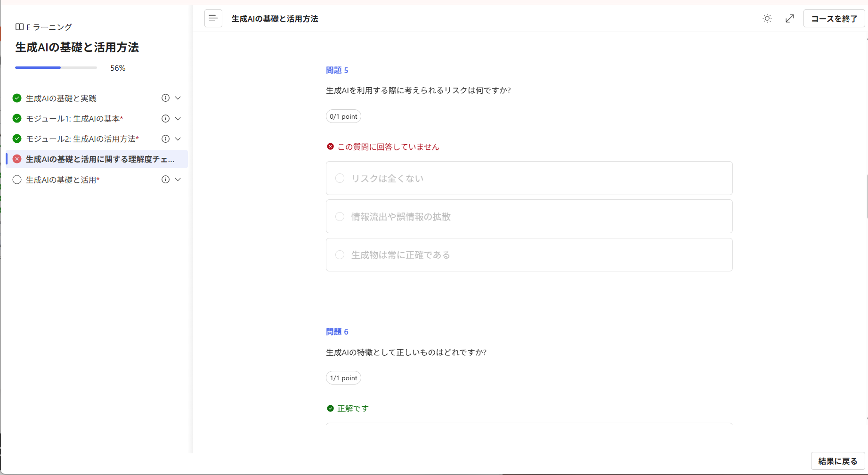The width and height of the screenshot is (868, 475).
Task: Open info icon for モジュール2: 生成AIの活用方法
Action: tap(165, 139)
